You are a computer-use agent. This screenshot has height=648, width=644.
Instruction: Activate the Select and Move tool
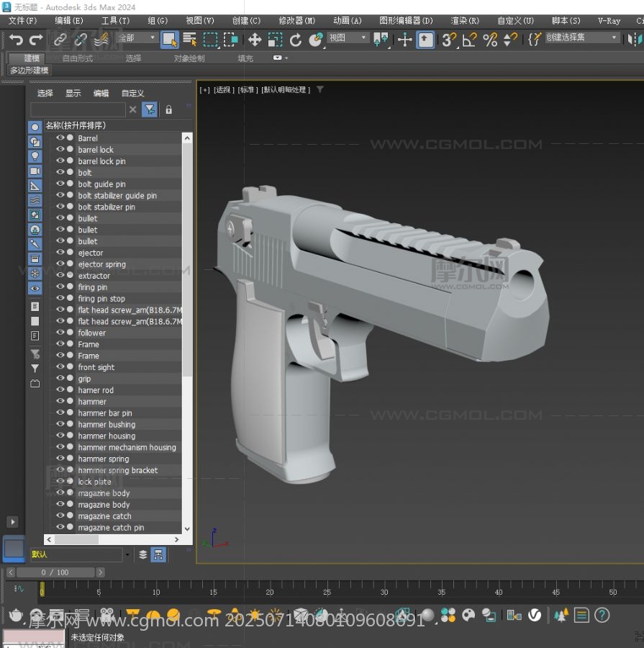point(255,40)
